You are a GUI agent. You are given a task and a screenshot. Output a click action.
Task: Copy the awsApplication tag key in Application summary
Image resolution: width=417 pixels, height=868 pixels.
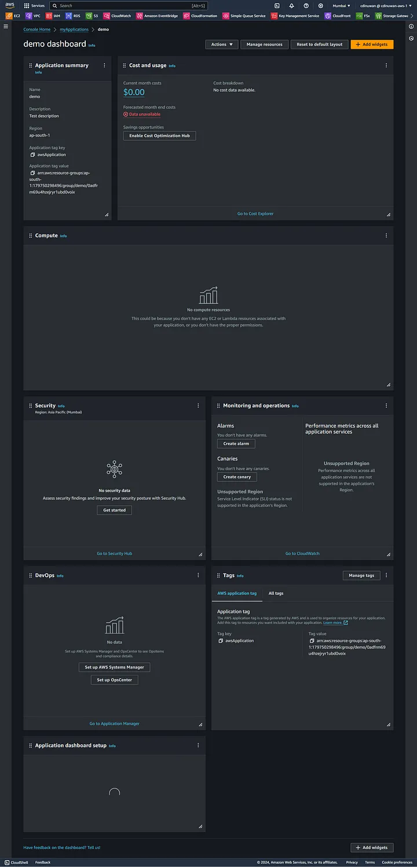point(32,155)
